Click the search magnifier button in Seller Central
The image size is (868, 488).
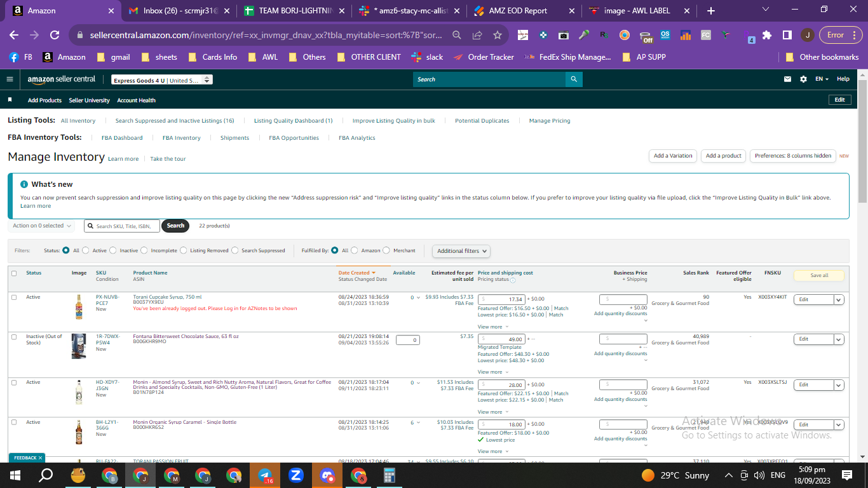[x=574, y=79]
